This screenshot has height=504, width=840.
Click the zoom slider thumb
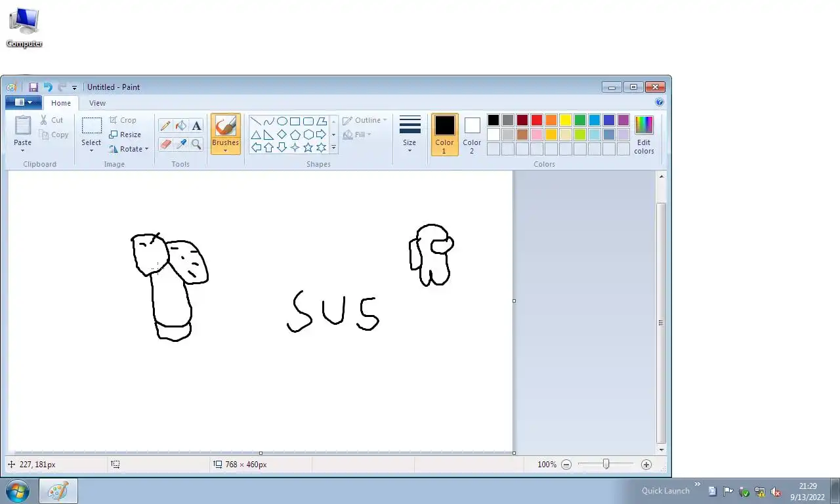tap(606, 464)
